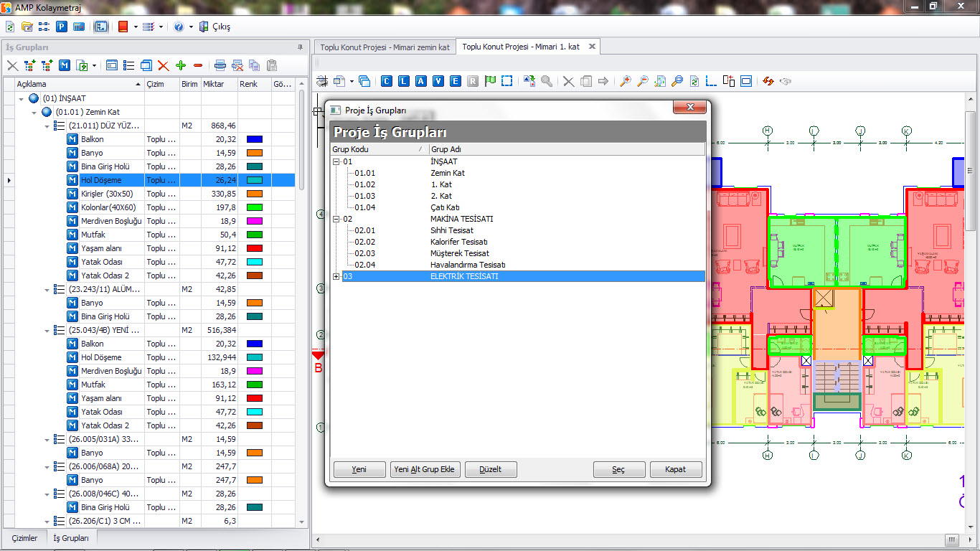Click the blue P icon in main toolbar
Viewport: 980px width, 551px height.
tap(62, 27)
